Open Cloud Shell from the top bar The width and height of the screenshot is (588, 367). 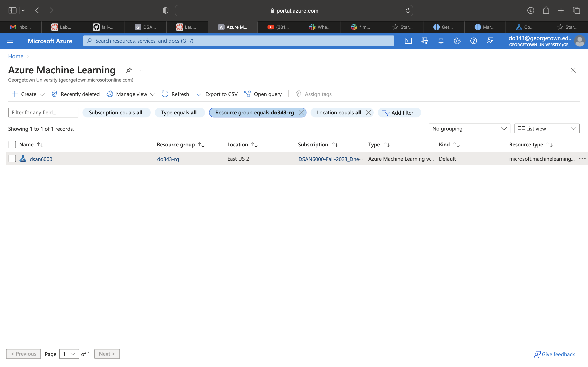pos(409,41)
